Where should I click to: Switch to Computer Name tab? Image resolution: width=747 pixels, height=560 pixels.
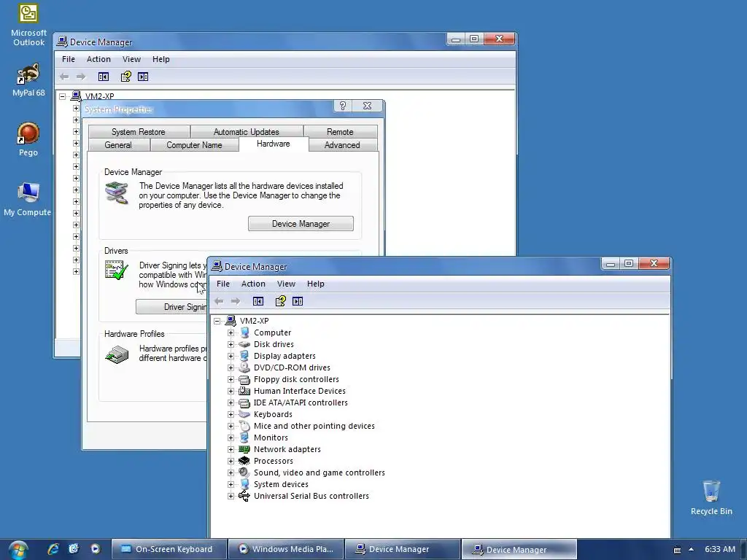pos(194,145)
